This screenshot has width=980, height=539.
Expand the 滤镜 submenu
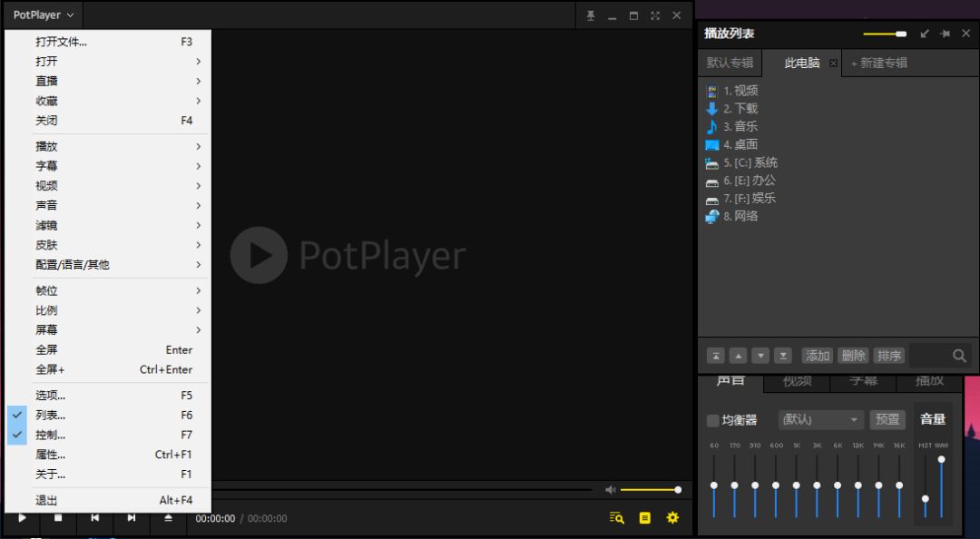pyautogui.click(x=108, y=225)
